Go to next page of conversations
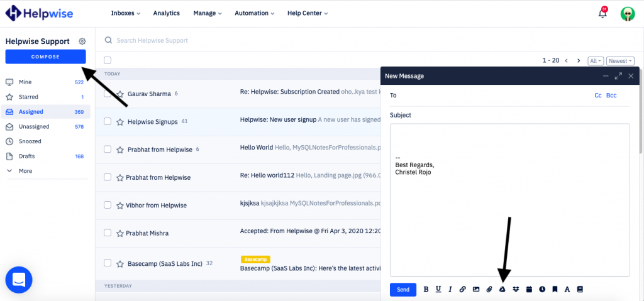This screenshot has height=301, width=644. [579, 61]
